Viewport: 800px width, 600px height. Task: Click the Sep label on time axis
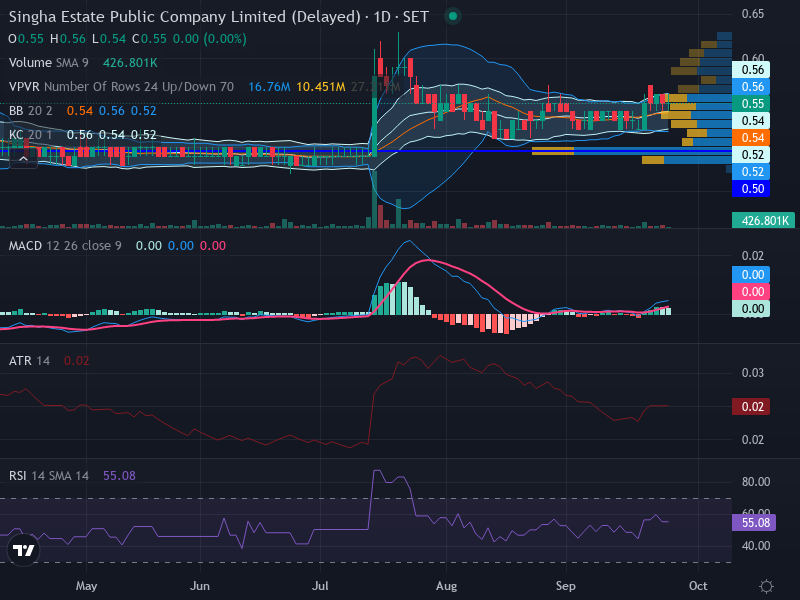565,586
